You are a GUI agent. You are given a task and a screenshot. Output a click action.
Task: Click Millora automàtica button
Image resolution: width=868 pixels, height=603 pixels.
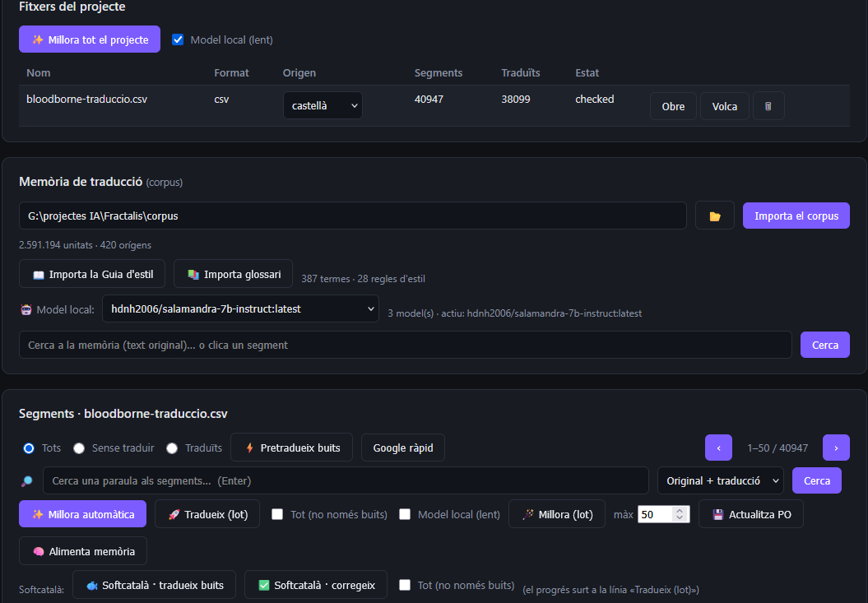(x=82, y=514)
